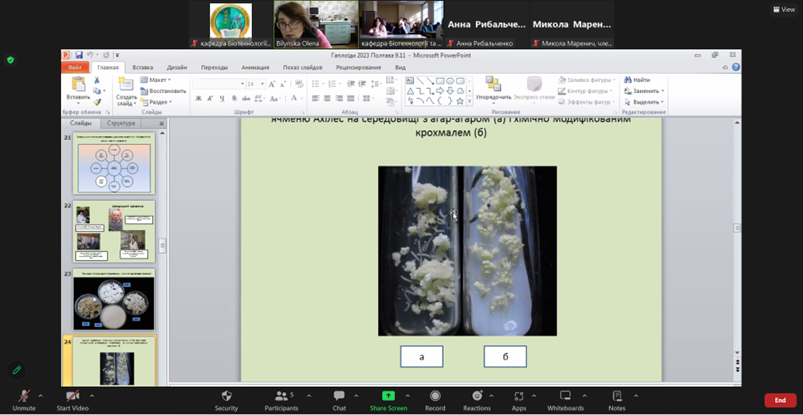
Task: Switch to Структура outline pane tab
Action: (121, 123)
